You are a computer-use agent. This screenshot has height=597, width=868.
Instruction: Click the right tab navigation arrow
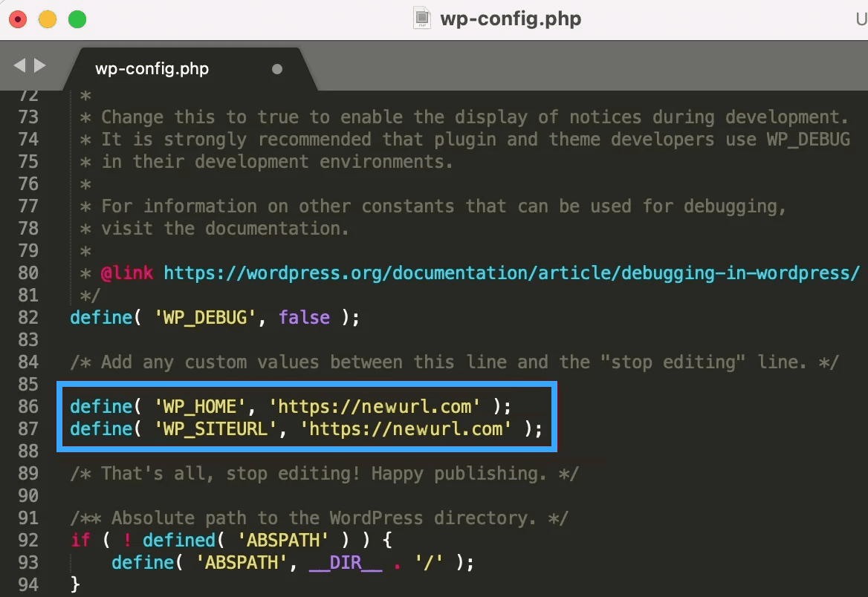pyautogui.click(x=40, y=66)
